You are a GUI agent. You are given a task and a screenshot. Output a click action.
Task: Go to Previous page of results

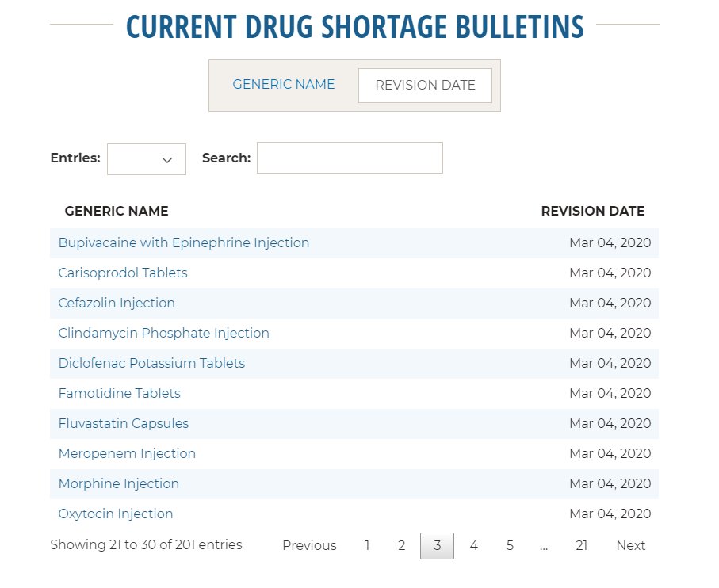click(309, 545)
